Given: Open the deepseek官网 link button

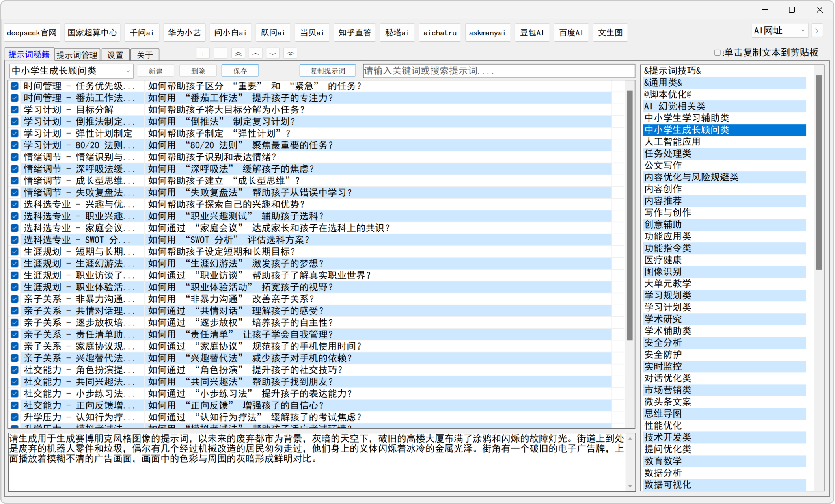Looking at the screenshot, I should pos(32,33).
